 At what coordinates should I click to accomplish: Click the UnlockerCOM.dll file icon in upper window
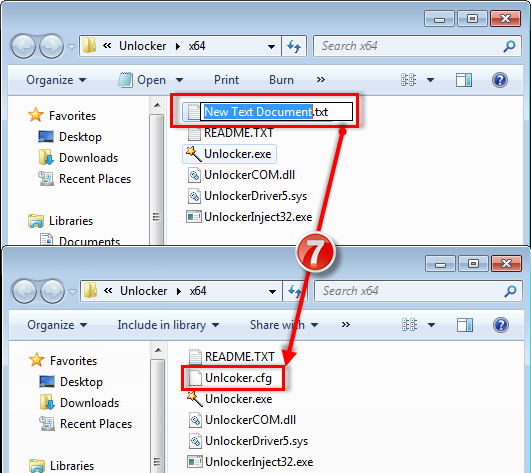(194, 175)
